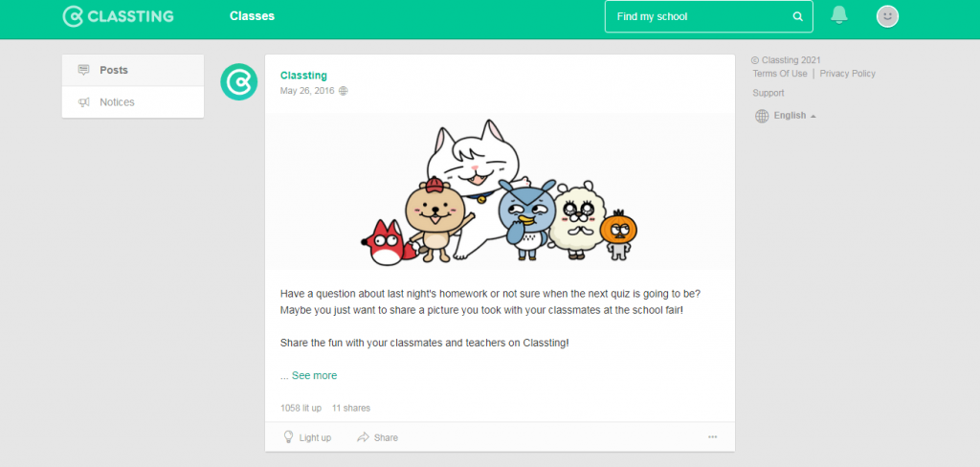Click the Classting logo in header
The width and height of the screenshot is (980, 467).
click(x=118, y=17)
